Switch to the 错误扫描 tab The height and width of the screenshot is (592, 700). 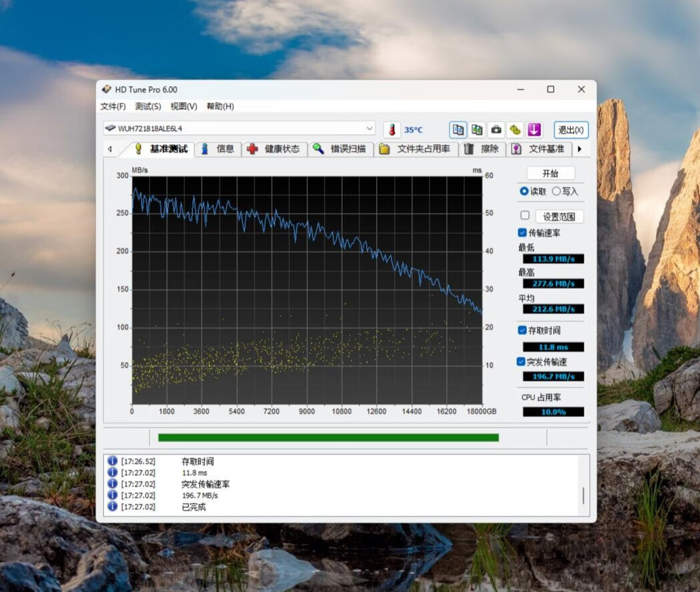pos(340,149)
